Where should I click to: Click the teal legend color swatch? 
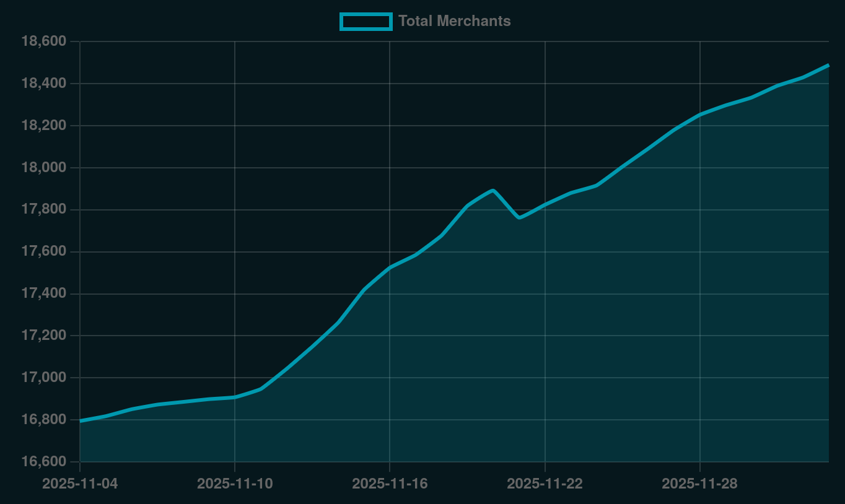366,21
